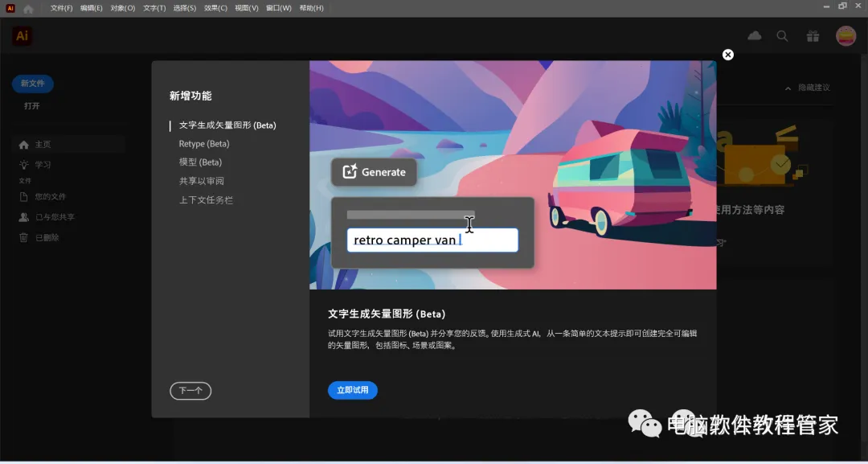Click the search magnifier icon
868x464 pixels.
click(782, 36)
